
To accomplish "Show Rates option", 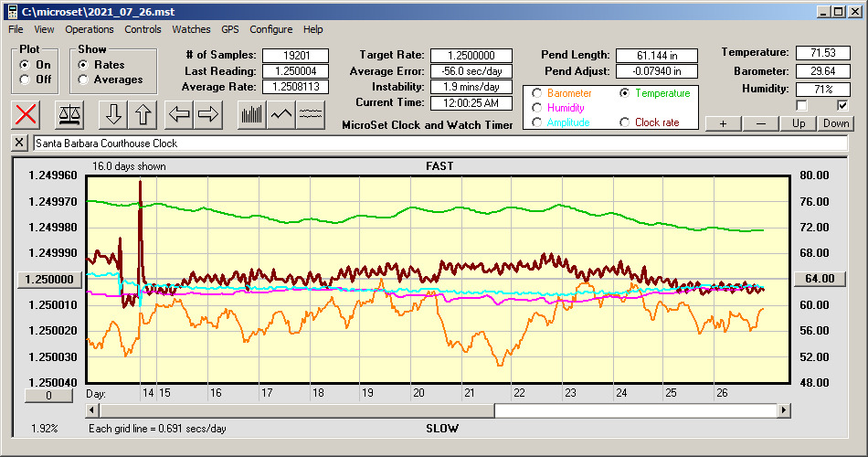I will pos(83,65).
